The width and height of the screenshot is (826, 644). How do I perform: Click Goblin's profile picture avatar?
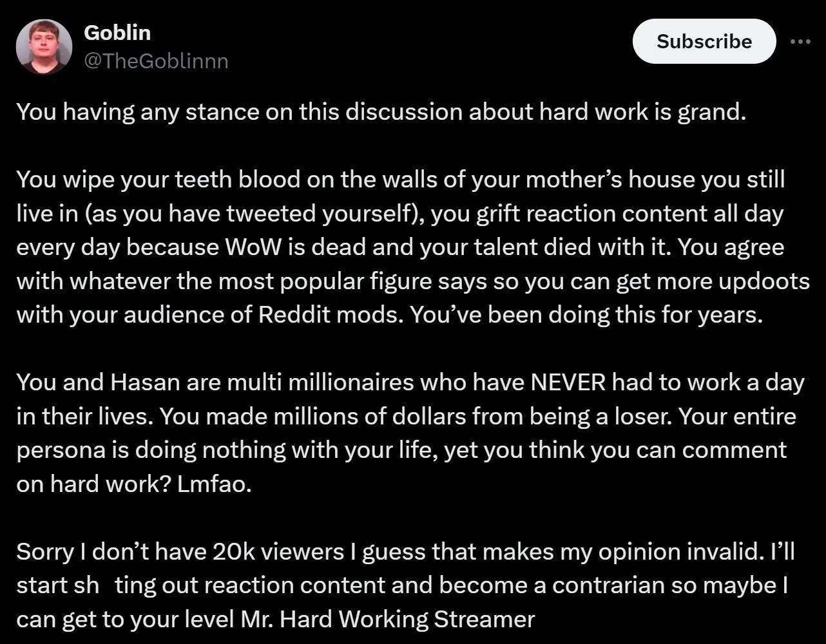coord(44,46)
